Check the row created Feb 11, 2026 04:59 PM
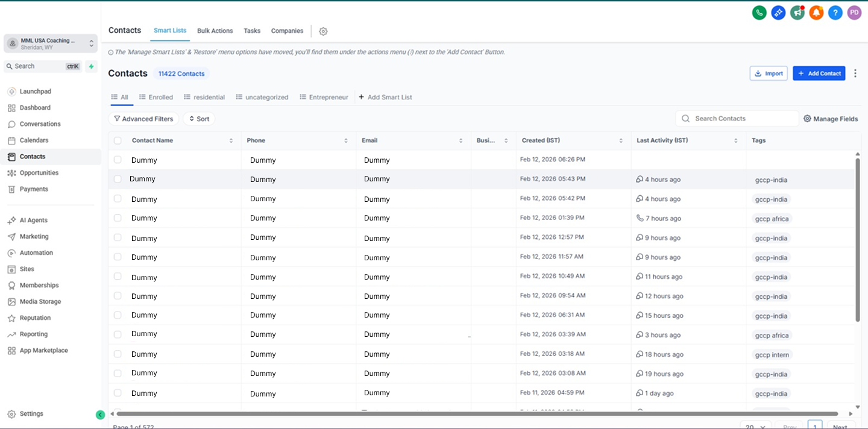This screenshot has height=429, width=868. [118, 393]
